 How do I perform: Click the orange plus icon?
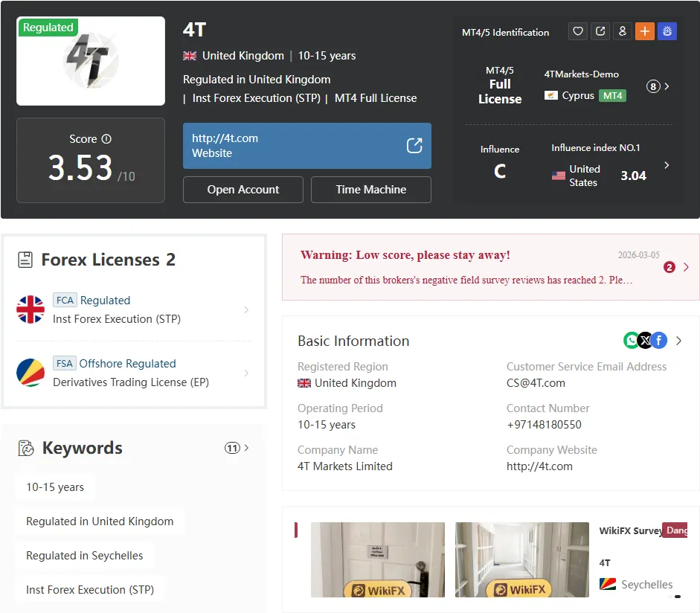coord(645,31)
